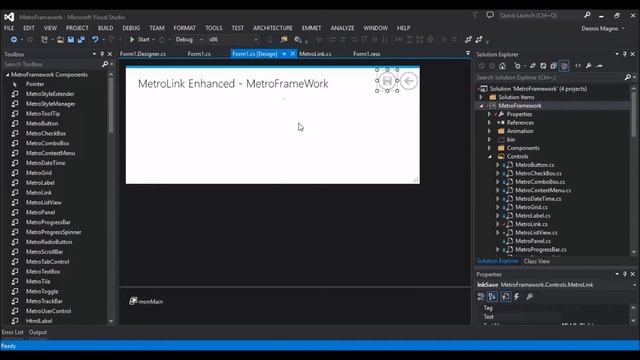This screenshot has width=640, height=360.
Task: Switch to the Form1.Designer.cs tab
Action: (143, 54)
